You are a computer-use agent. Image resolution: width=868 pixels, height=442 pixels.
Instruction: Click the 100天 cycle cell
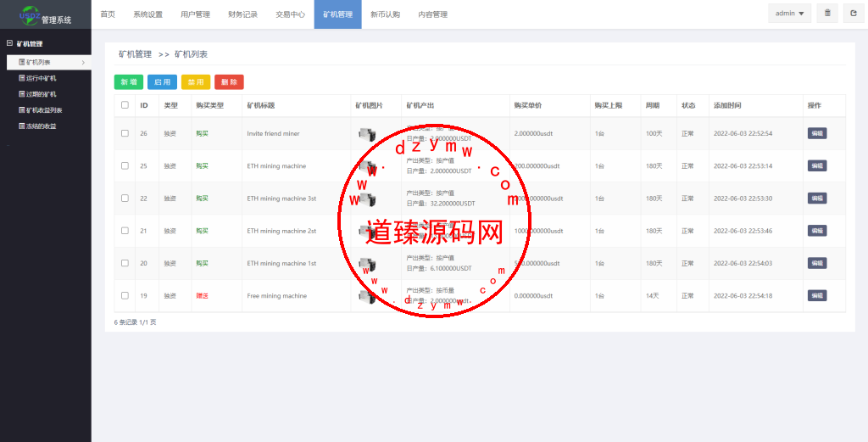click(x=654, y=133)
